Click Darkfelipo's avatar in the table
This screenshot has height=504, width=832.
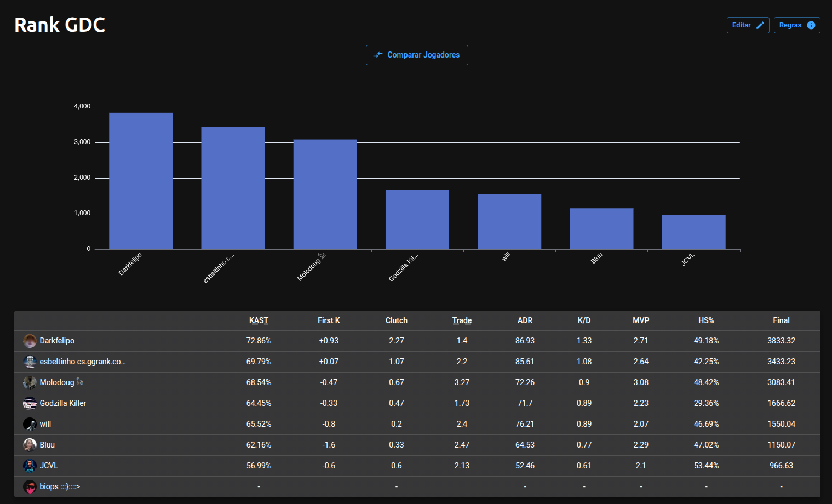click(30, 341)
